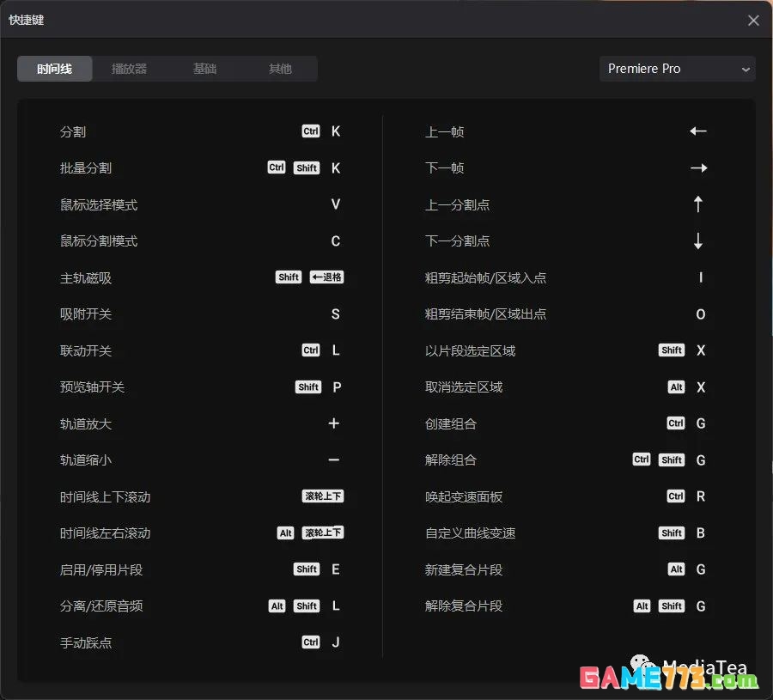
Task: Click the Shift badge beside 预览轴开关
Action: click(307, 387)
